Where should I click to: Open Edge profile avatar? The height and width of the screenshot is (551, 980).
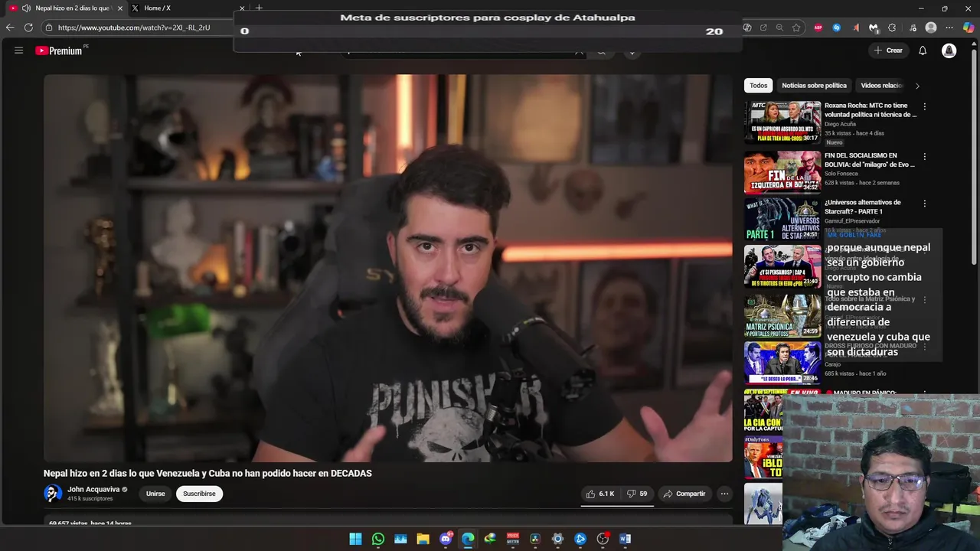[x=931, y=28]
